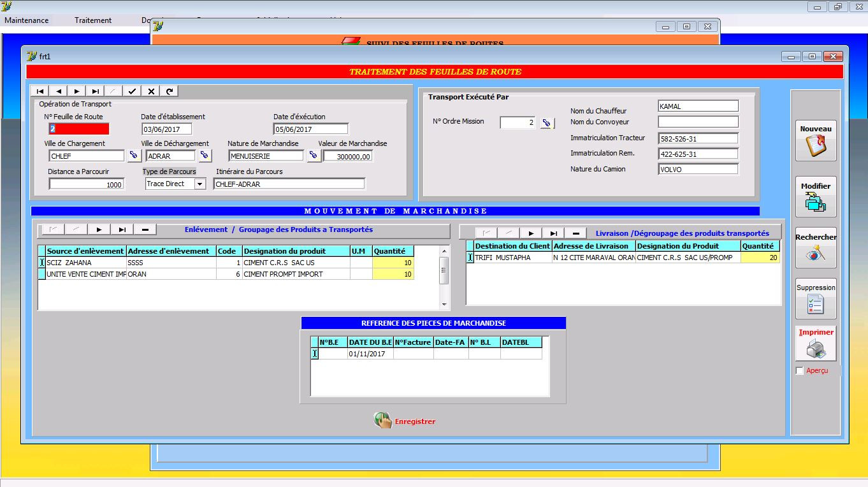Click in N° Feuille de Route red field
The image size is (868, 487).
[79, 129]
